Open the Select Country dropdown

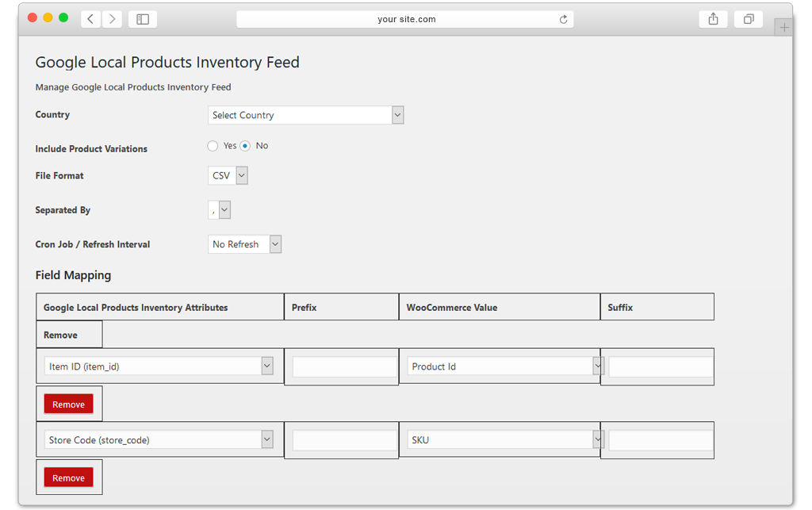(305, 115)
